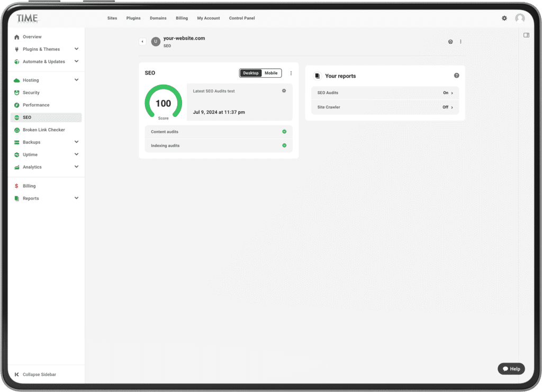Click the settings gear icon in top bar
The width and height of the screenshot is (542, 392).
tap(504, 18)
